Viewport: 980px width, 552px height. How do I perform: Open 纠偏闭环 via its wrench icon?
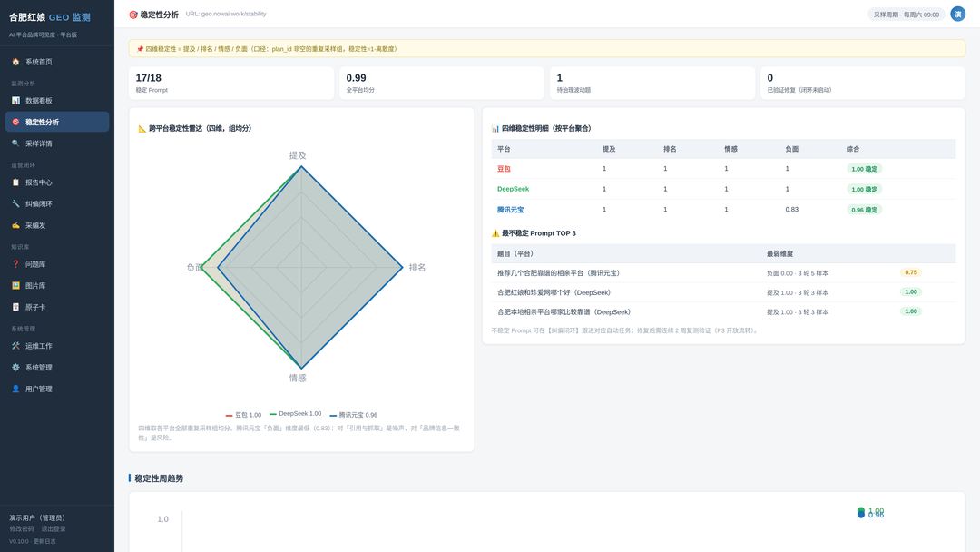pos(15,203)
